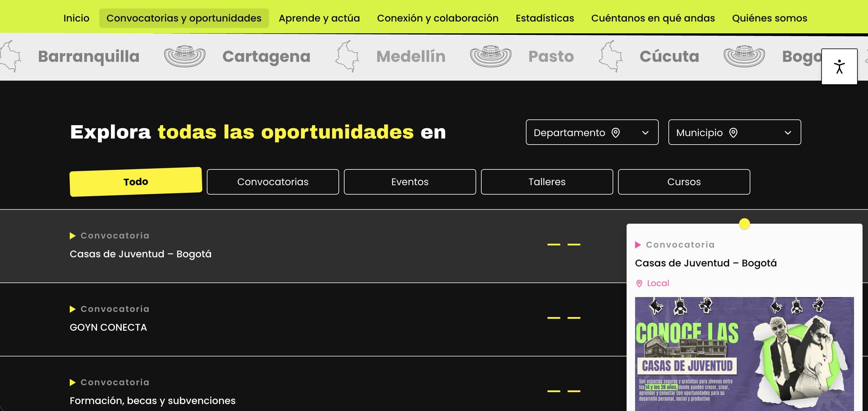Click the Colombia map icon before Medellín

tap(347, 56)
